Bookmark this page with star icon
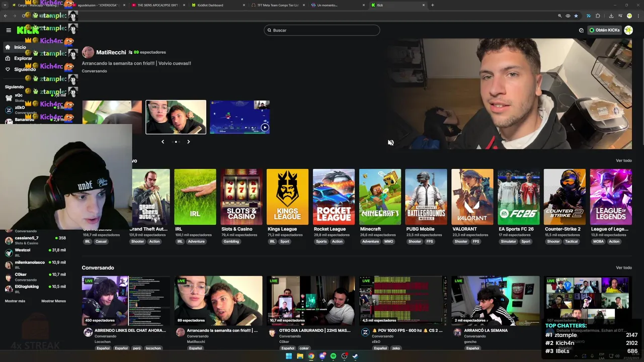 point(576,16)
